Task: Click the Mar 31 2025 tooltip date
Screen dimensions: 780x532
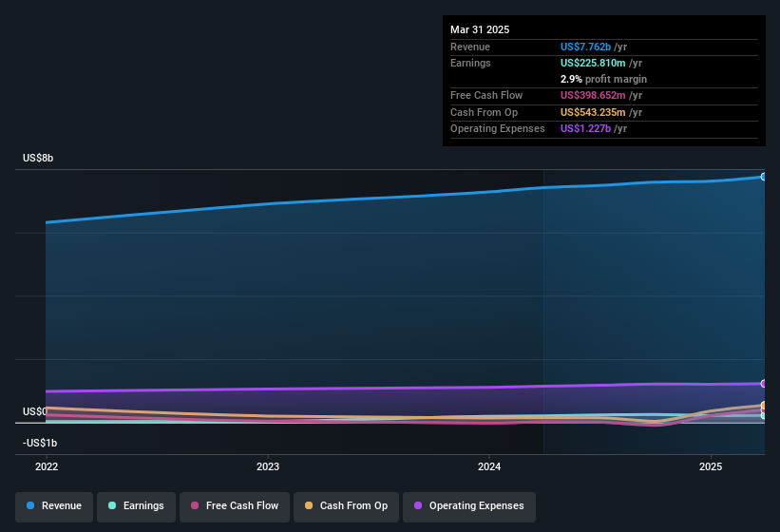Action: click(x=480, y=29)
